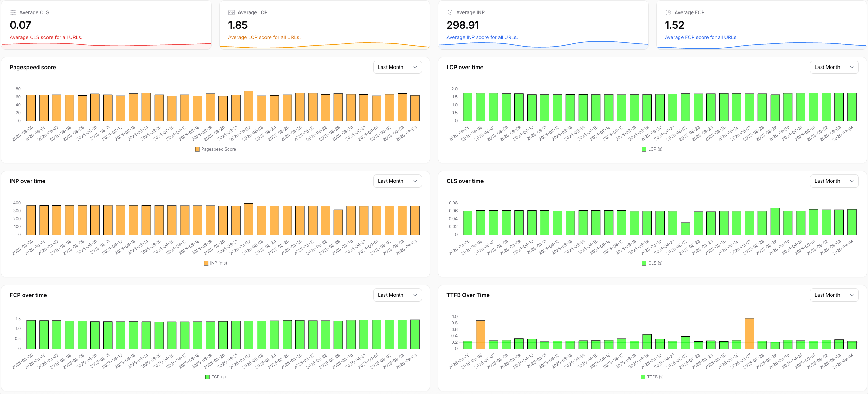Open Pagespeed score Last Month dropdown
The width and height of the screenshot is (868, 394).
[397, 67]
